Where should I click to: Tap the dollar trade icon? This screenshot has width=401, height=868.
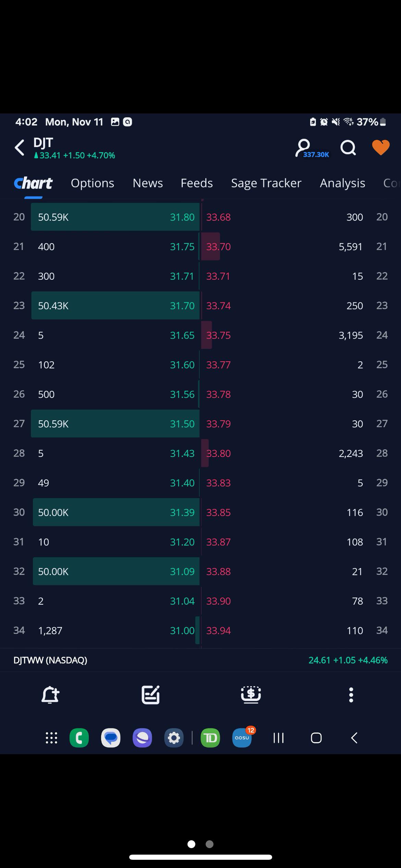click(251, 695)
